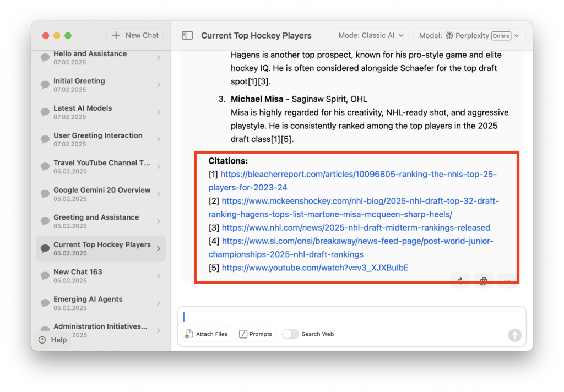This screenshot has height=392, width=564.
Task: Toggle the sidebar panel icon
Action: tap(187, 35)
